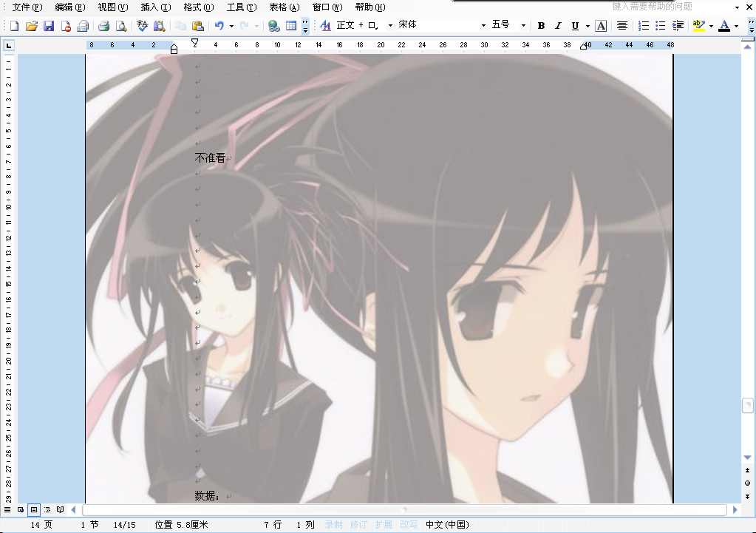This screenshot has height=533, width=756.
Task: Print the document with printer icon
Action: tap(103, 26)
